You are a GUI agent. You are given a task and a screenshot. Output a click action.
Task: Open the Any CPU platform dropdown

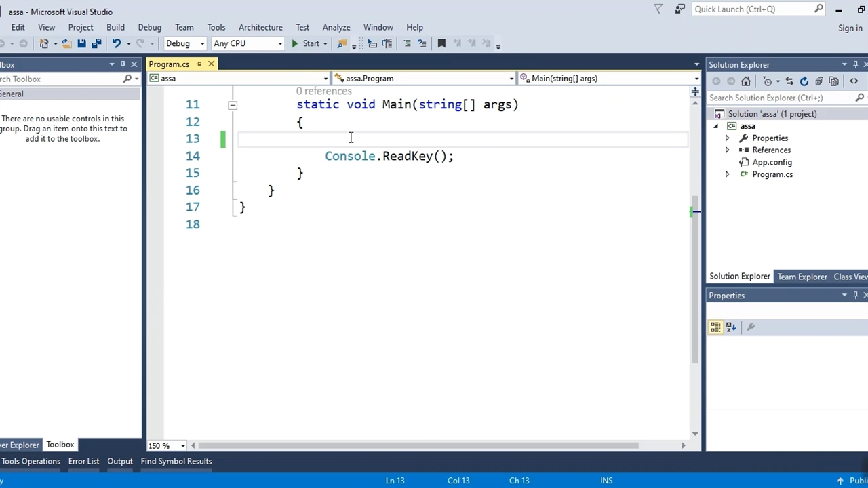point(248,43)
